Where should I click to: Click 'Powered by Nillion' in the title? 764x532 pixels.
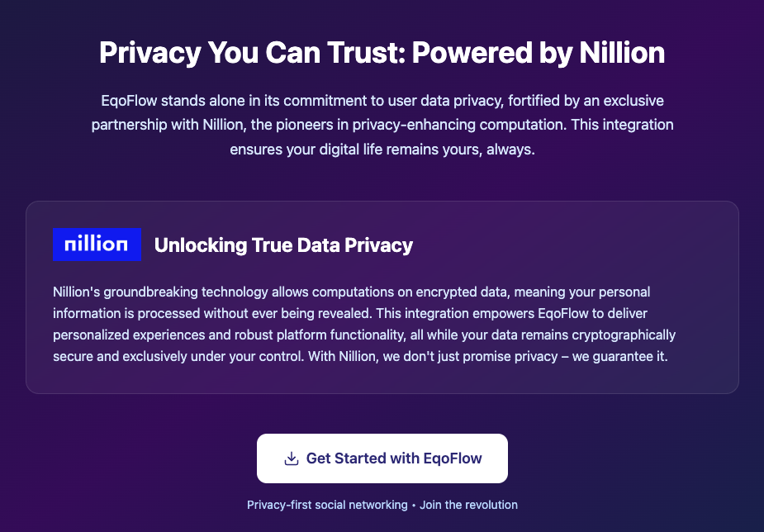click(x=538, y=53)
